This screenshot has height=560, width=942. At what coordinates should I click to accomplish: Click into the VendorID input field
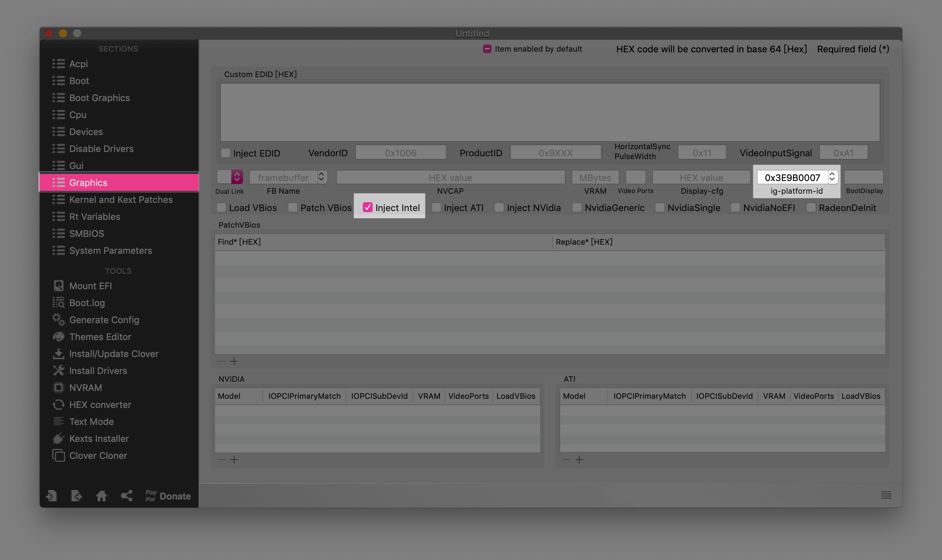click(401, 152)
